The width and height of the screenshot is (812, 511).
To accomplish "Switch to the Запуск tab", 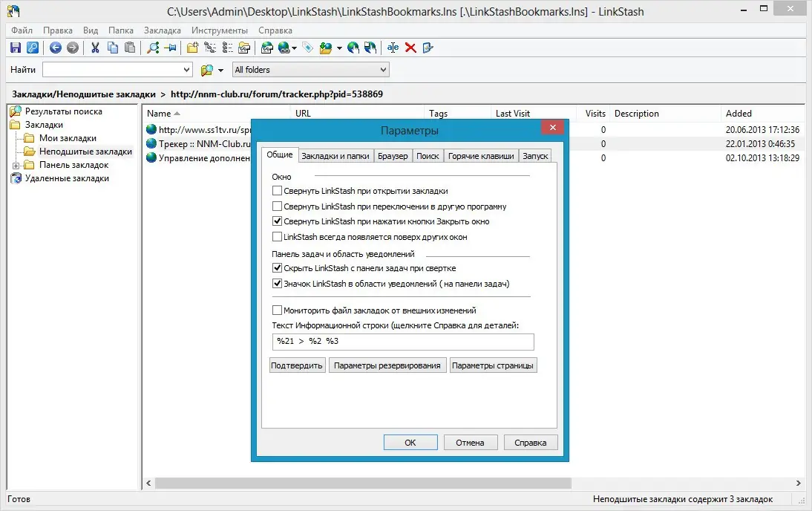I will pyautogui.click(x=535, y=156).
